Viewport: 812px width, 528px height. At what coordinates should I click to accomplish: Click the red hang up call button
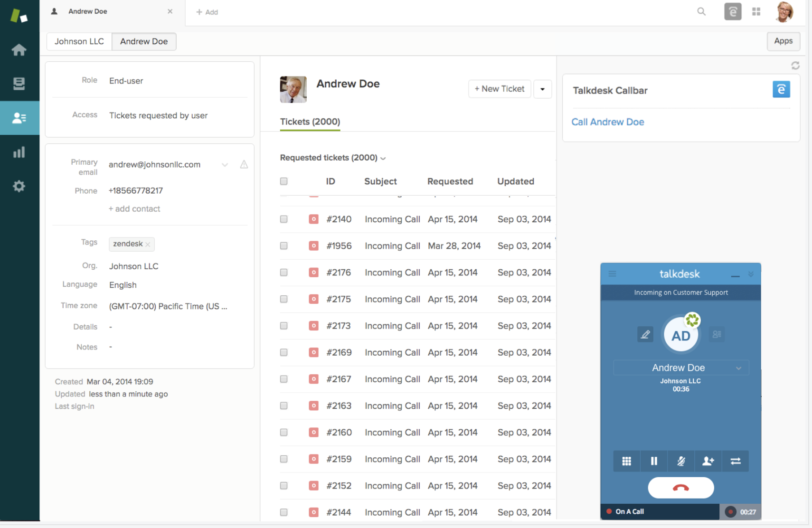point(680,488)
